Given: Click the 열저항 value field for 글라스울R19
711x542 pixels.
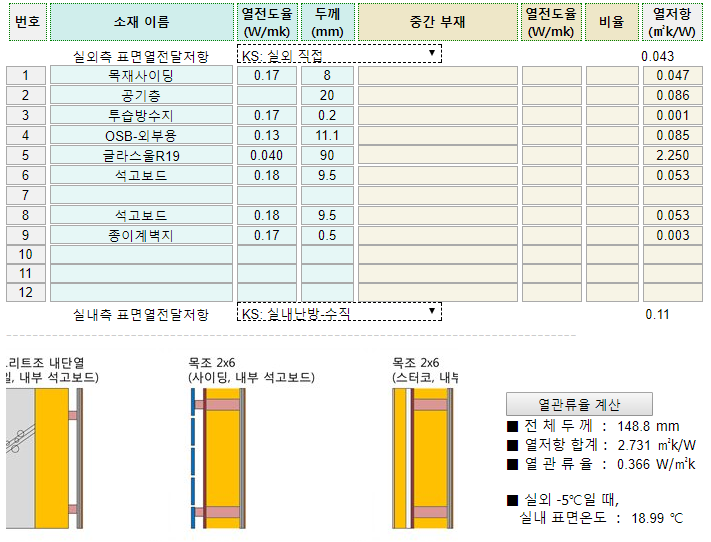Looking at the screenshot, I should click(x=673, y=155).
